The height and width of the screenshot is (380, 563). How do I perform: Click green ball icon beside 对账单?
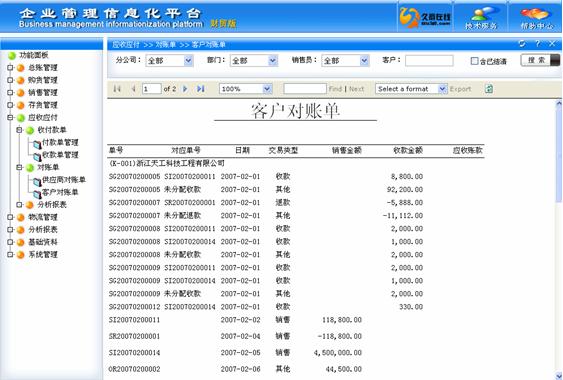click(x=30, y=168)
